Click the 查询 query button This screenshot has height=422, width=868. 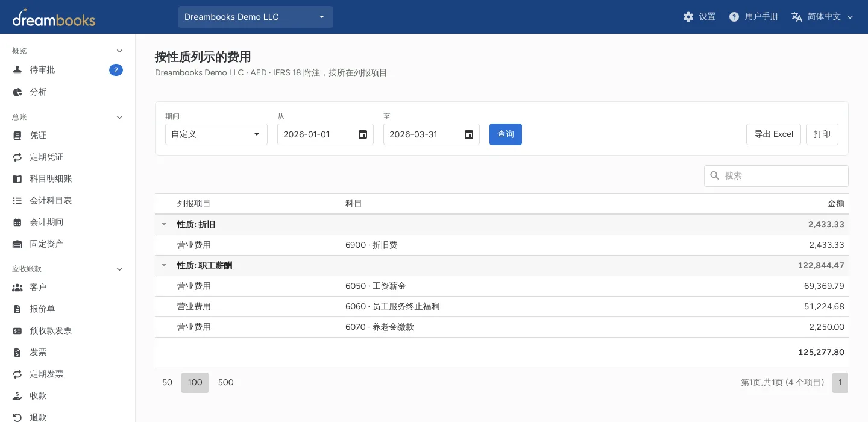(x=506, y=134)
